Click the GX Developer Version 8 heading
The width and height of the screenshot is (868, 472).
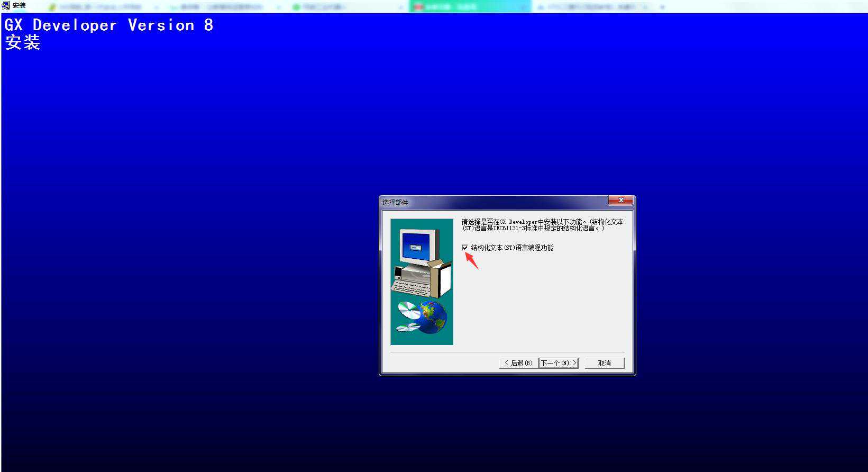pyautogui.click(x=108, y=25)
